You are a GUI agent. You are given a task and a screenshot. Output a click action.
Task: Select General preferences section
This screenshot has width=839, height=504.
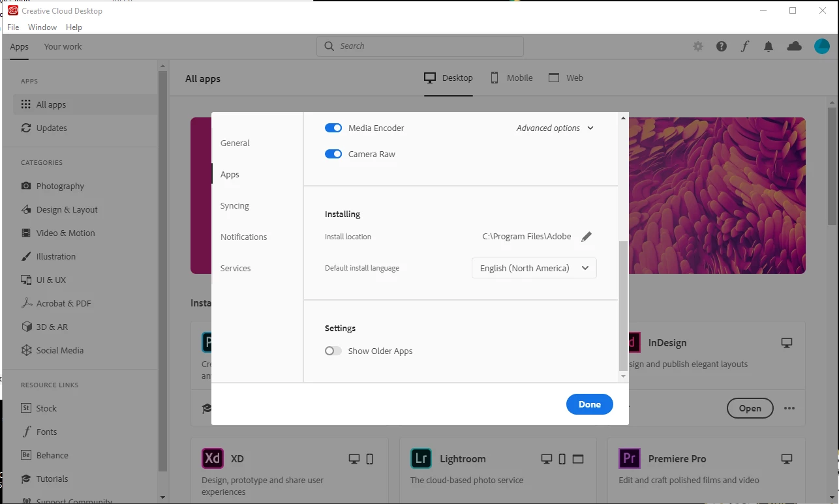235,143
